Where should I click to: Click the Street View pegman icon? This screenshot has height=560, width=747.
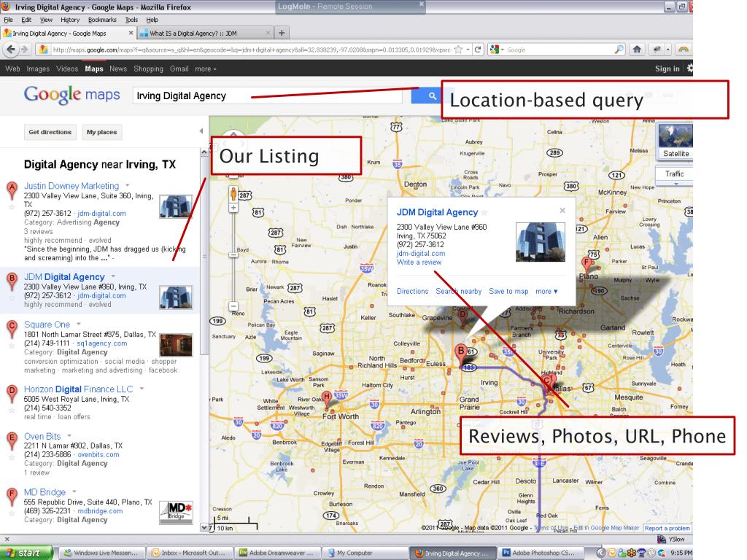[233, 194]
